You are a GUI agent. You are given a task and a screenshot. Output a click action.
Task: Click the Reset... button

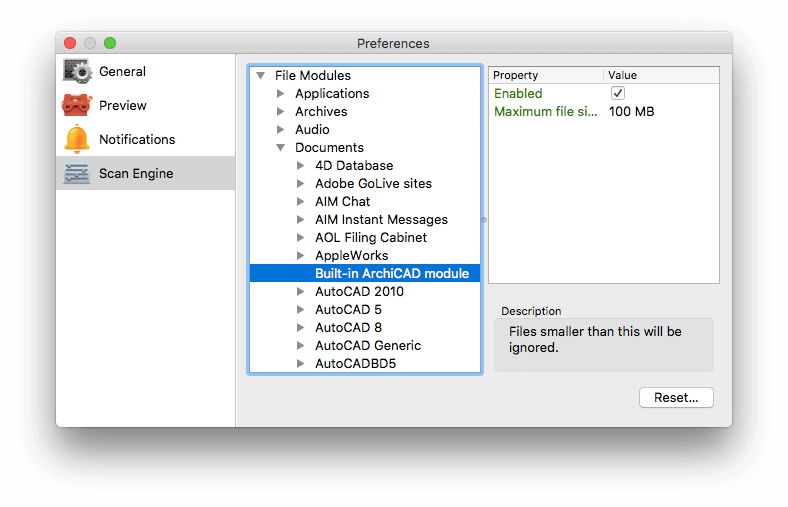(676, 397)
